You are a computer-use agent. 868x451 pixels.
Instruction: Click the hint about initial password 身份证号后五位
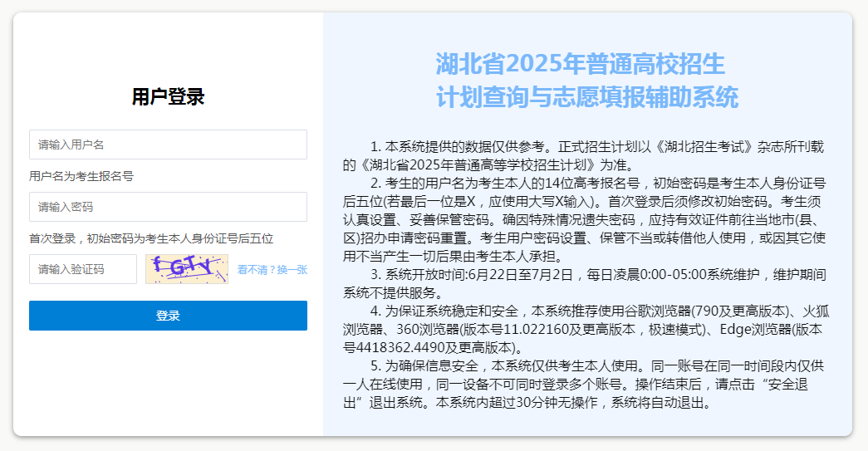151,238
